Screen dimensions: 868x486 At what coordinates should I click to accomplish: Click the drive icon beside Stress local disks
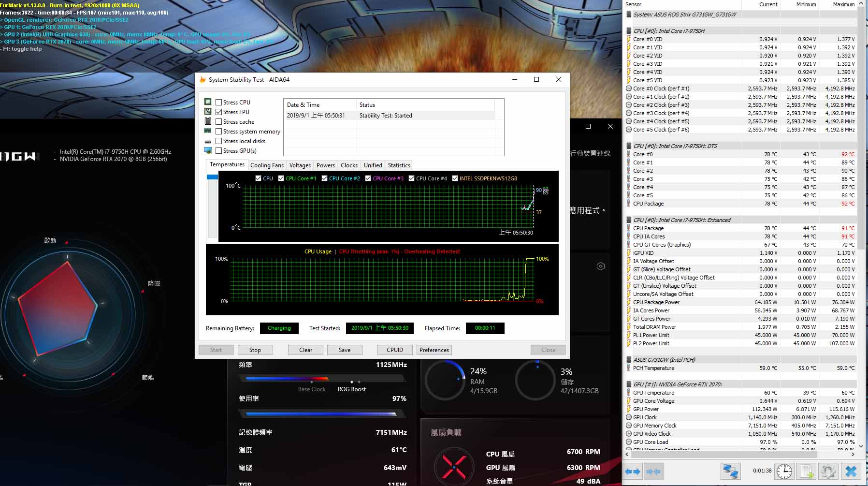coord(208,141)
